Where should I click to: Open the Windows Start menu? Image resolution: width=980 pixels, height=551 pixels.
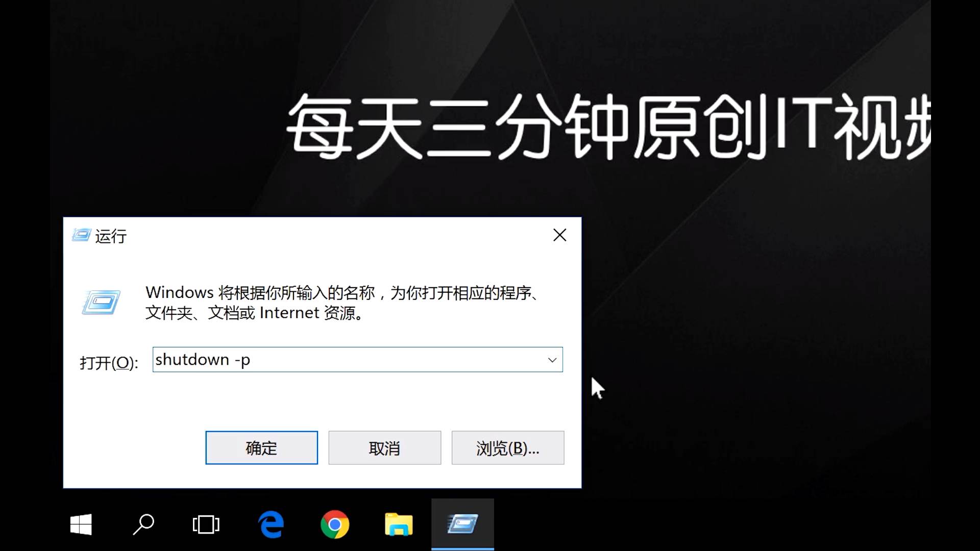coord(81,524)
